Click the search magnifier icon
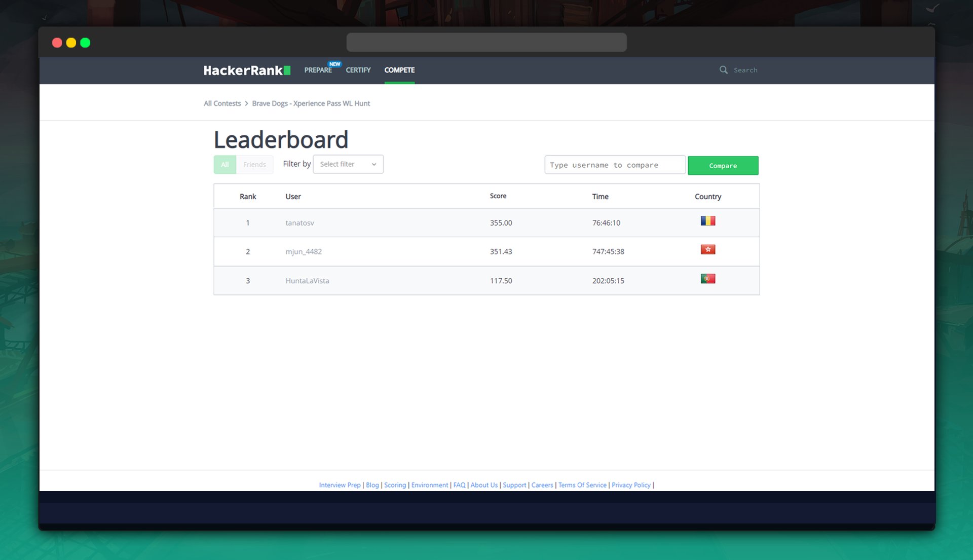This screenshot has width=973, height=560. 723,70
